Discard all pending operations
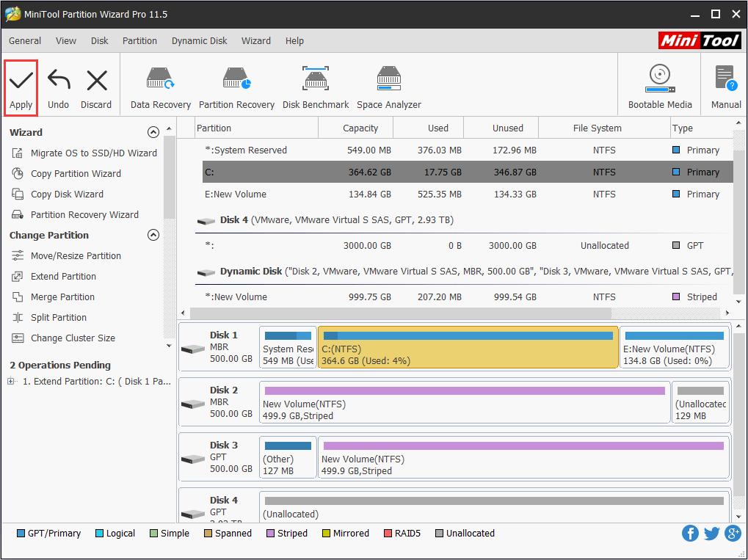Viewport: 748px width, 560px height. pyautogui.click(x=96, y=88)
